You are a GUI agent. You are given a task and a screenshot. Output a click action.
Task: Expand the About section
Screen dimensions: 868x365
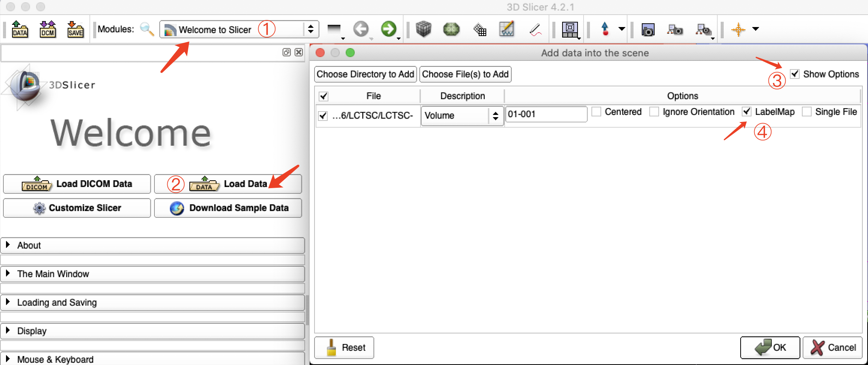[x=153, y=245]
